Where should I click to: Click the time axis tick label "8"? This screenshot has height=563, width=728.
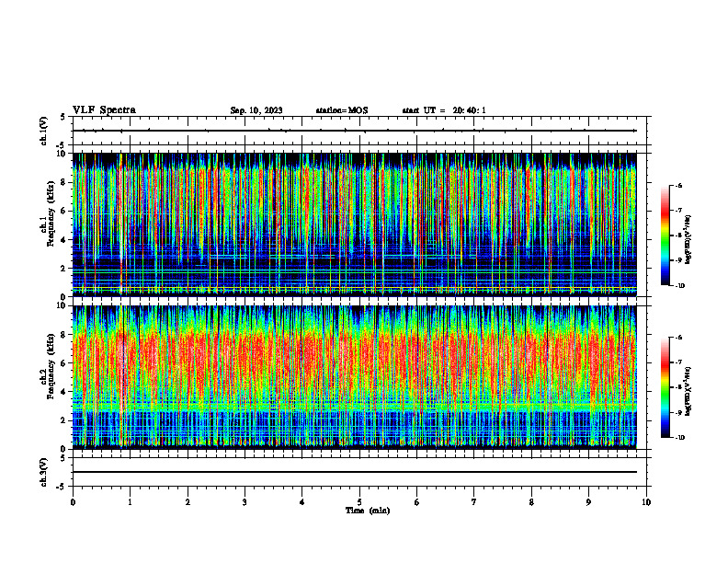pyautogui.click(x=531, y=502)
